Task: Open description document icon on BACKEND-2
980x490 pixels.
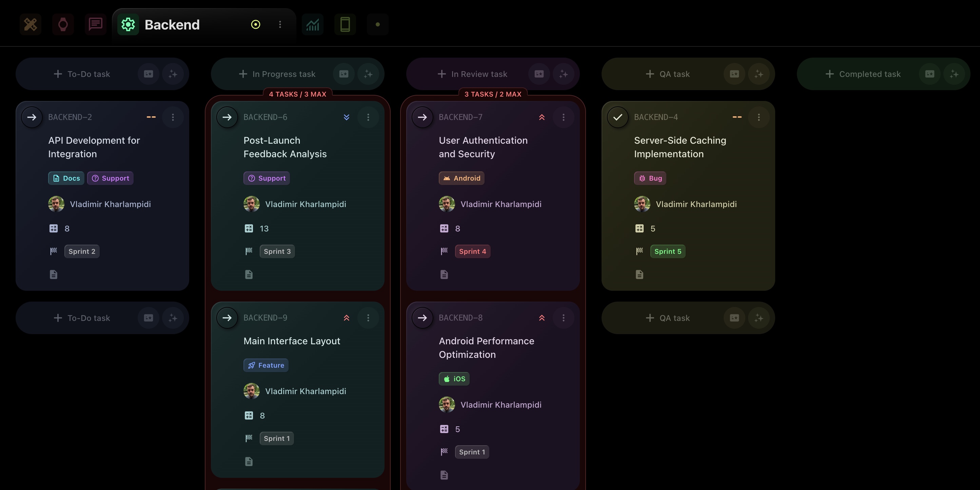Action: (x=54, y=274)
